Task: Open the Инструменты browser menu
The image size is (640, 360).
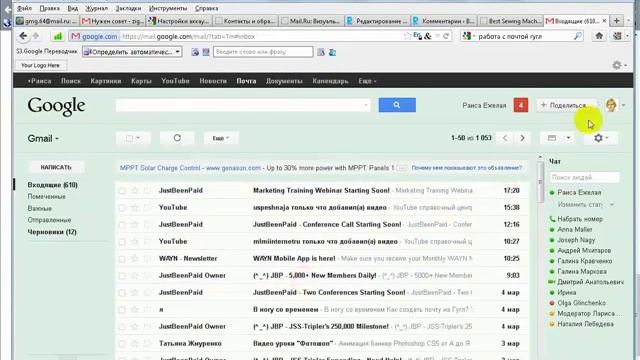Action: [x=168, y=8]
